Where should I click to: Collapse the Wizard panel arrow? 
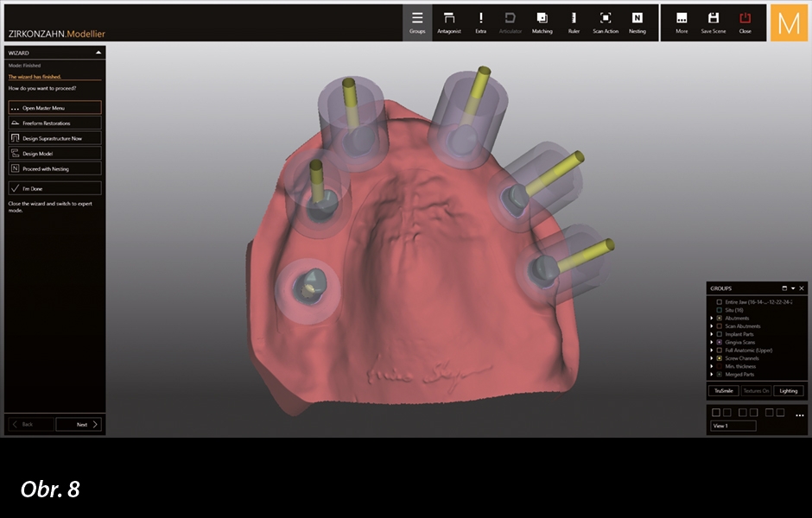(x=98, y=53)
